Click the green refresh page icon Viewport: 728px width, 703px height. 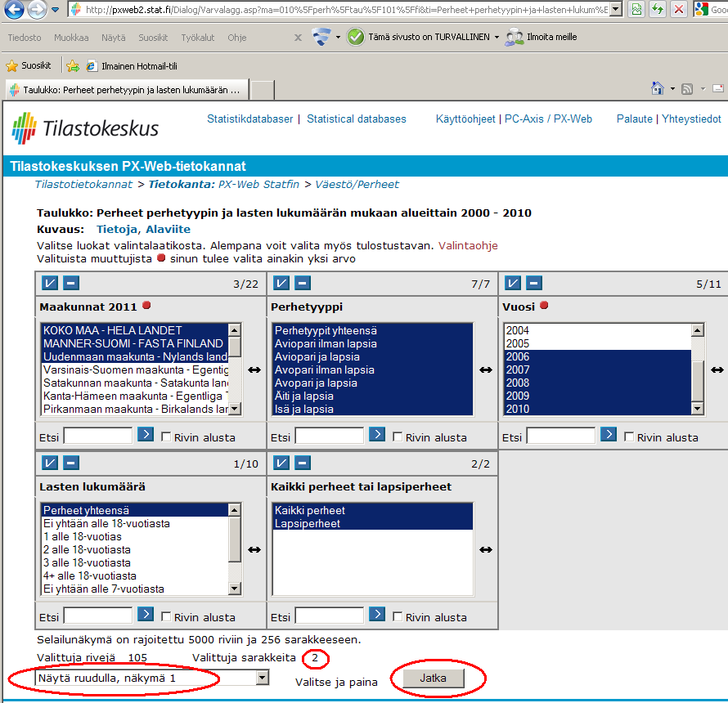coord(658,9)
